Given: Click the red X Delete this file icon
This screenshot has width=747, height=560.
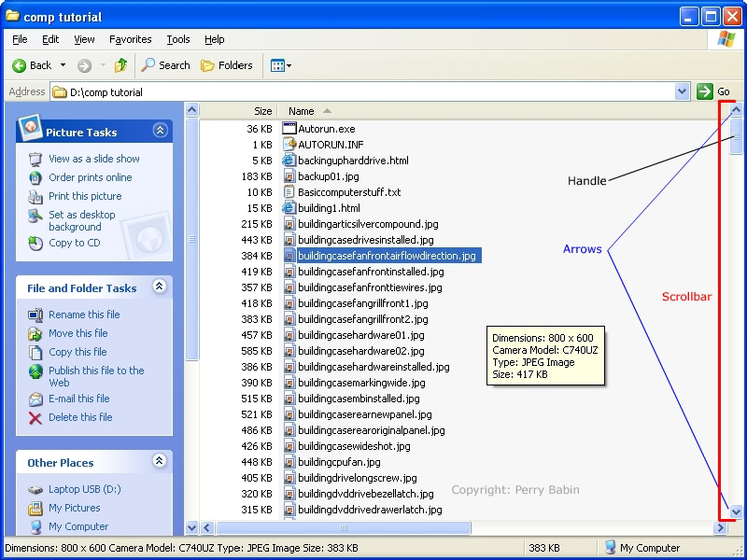Looking at the screenshot, I should point(35,418).
